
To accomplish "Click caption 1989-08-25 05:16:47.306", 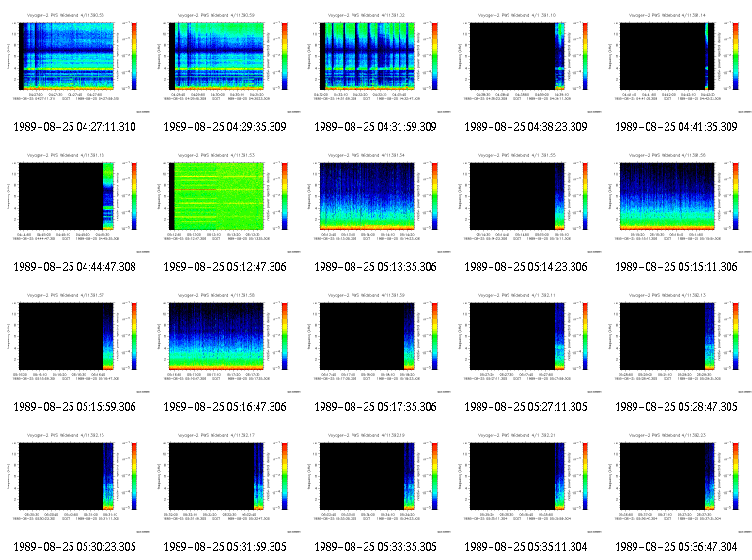I will (225, 407).
